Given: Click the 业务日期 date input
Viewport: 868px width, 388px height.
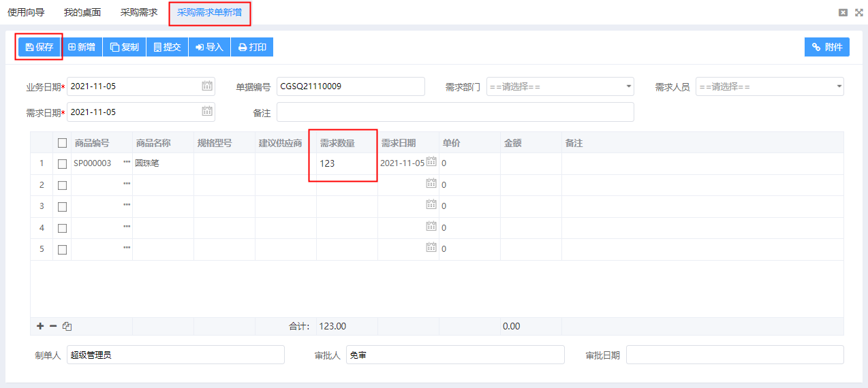Looking at the screenshot, I should 141,86.
